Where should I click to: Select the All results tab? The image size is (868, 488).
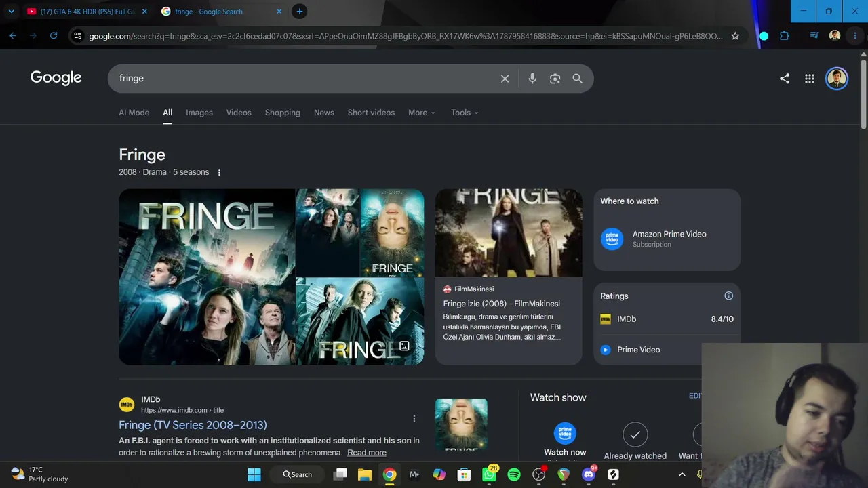(167, 113)
